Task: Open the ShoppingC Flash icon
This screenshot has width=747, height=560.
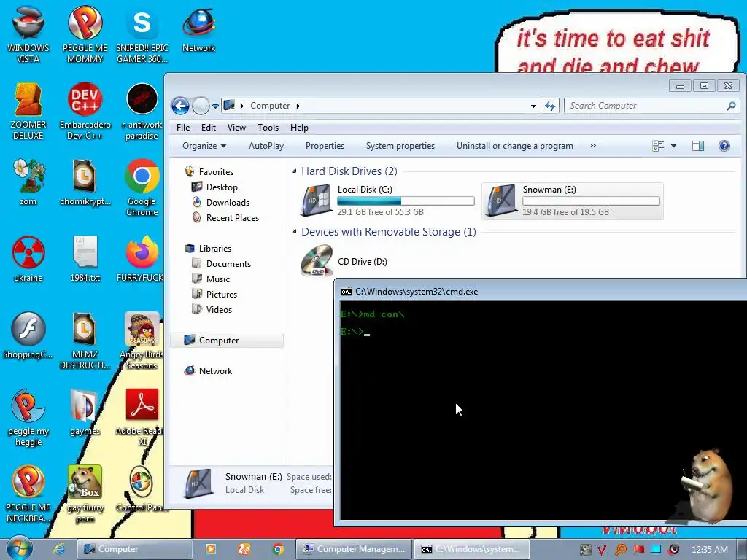Action: click(x=28, y=335)
